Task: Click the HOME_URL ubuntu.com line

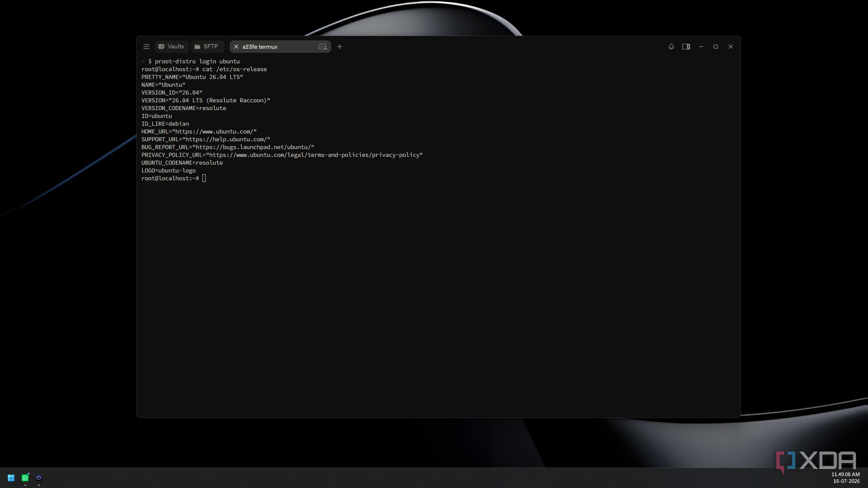Action: [x=199, y=131]
